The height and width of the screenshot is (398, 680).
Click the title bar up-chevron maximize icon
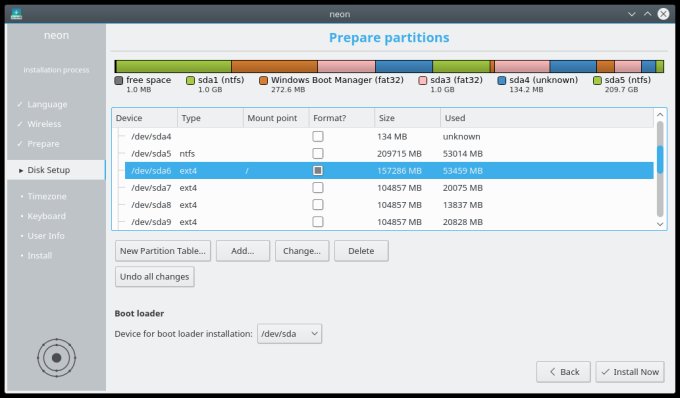(x=647, y=14)
